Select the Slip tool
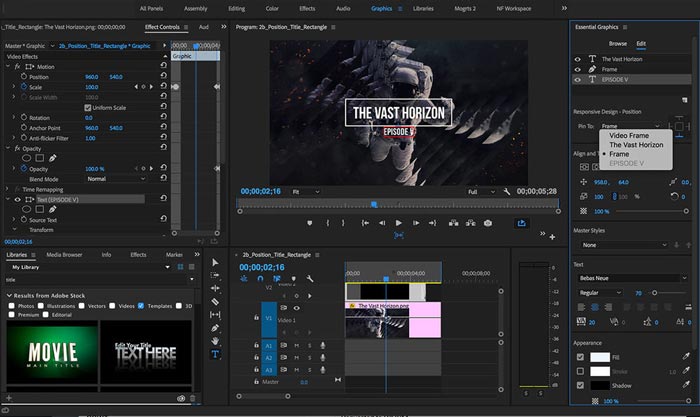This screenshot has width=700, height=417. [x=215, y=315]
